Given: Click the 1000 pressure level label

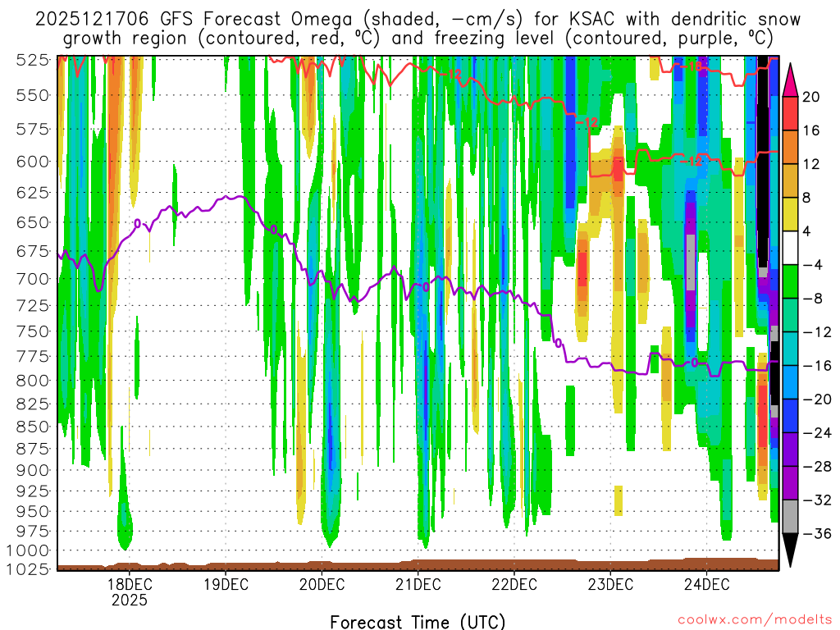Looking at the screenshot, I should 28,550.
